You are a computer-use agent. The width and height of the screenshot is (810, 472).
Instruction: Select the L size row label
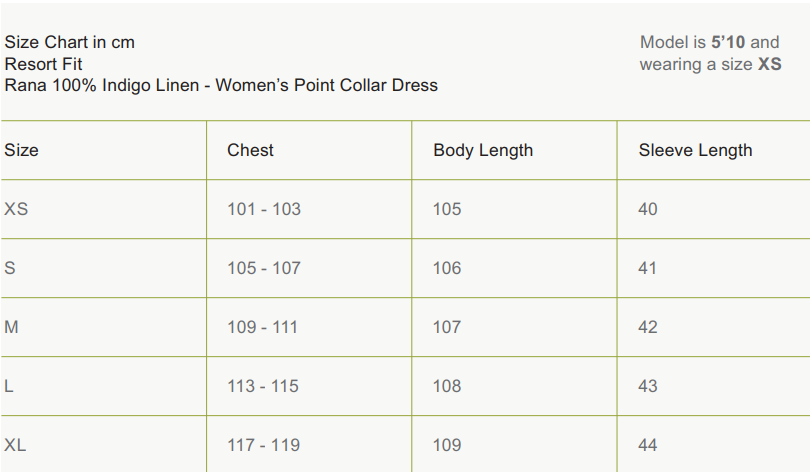(x=9, y=386)
